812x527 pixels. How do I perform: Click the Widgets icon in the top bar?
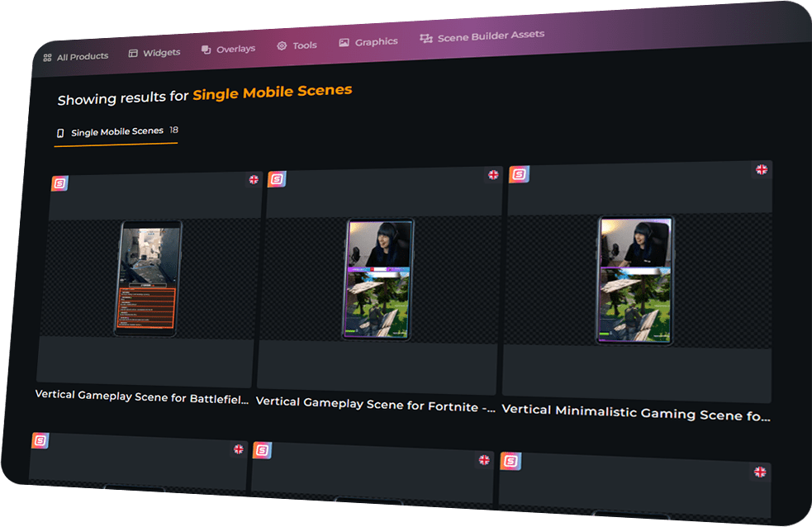(x=133, y=54)
